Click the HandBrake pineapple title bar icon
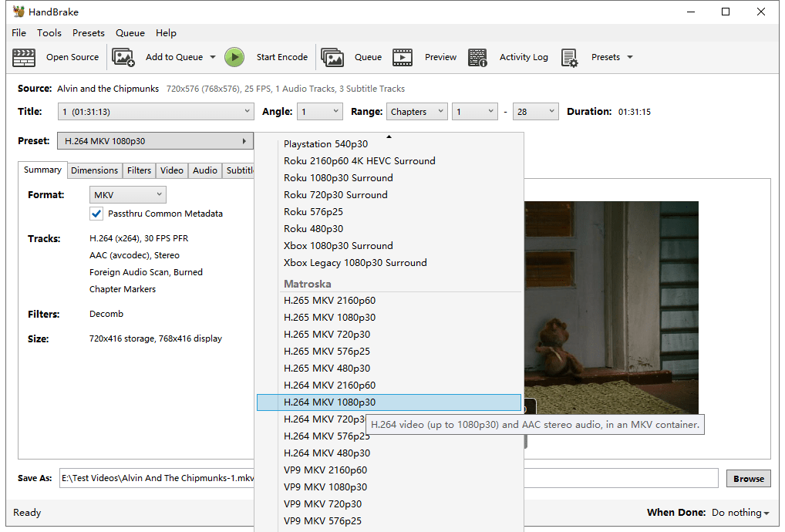Screen dimensions: 785x532 pyautogui.click(x=17, y=11)
